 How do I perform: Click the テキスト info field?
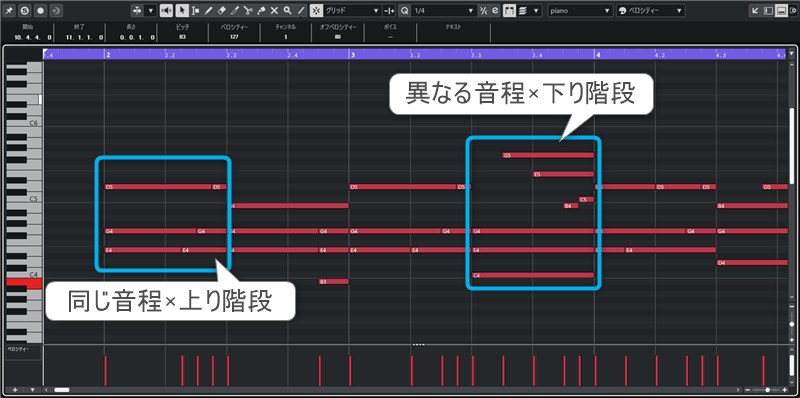[x=453, y=33]
